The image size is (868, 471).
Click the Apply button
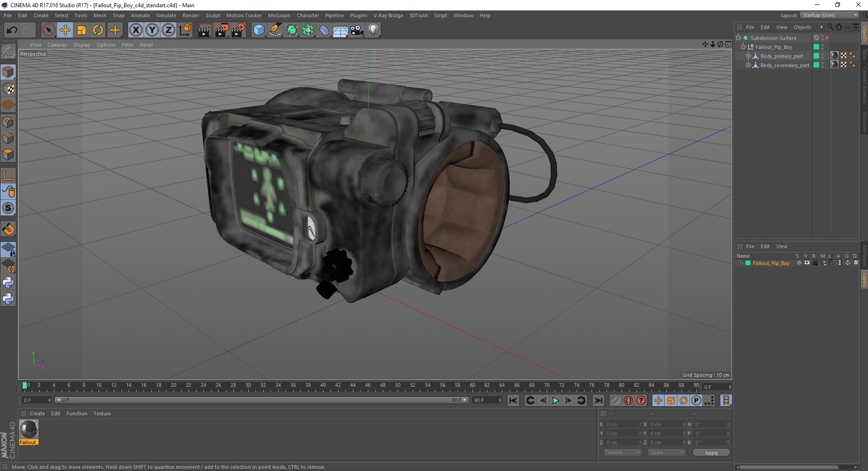(711, 453)
